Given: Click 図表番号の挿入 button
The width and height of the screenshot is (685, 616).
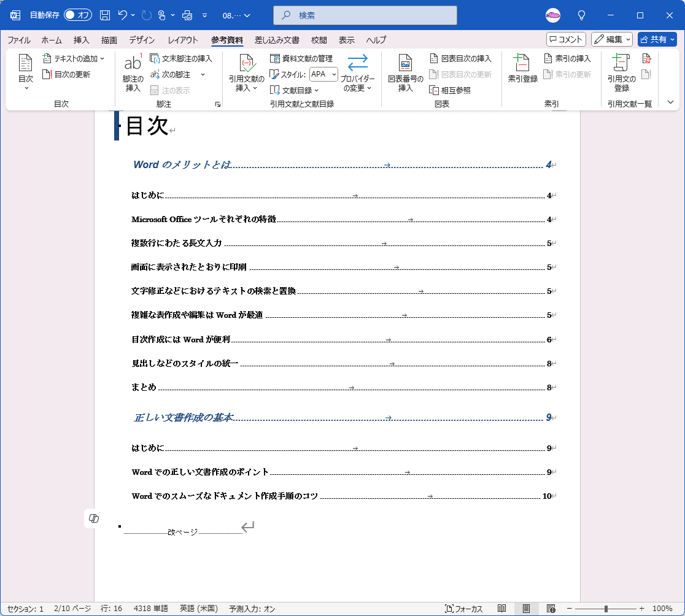Looking at the screenshot, I should click(405, 72).
